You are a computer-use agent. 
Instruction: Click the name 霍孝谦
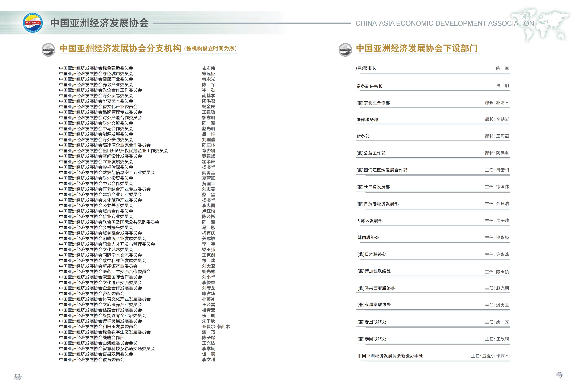[208, 162]
